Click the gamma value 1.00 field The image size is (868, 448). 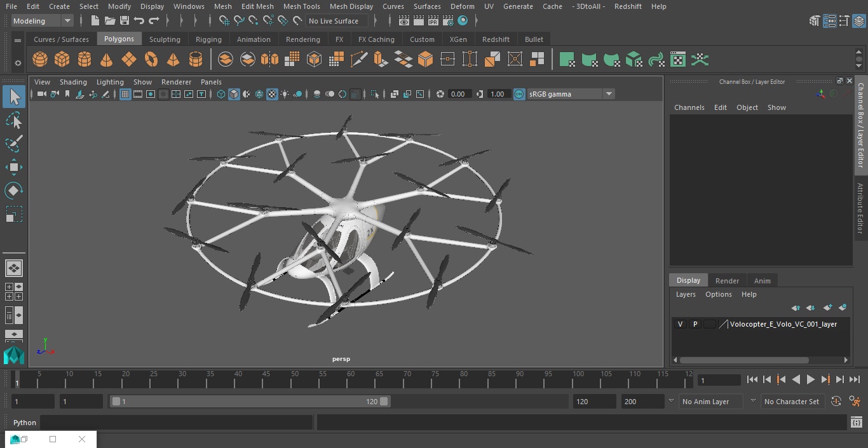click(x=498, y=94)
